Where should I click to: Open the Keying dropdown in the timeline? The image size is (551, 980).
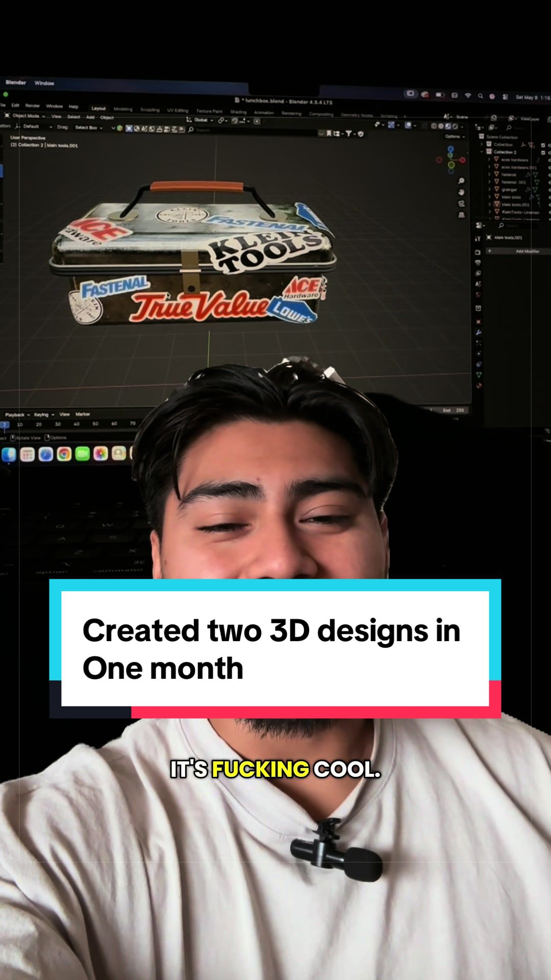coord(44,414)
